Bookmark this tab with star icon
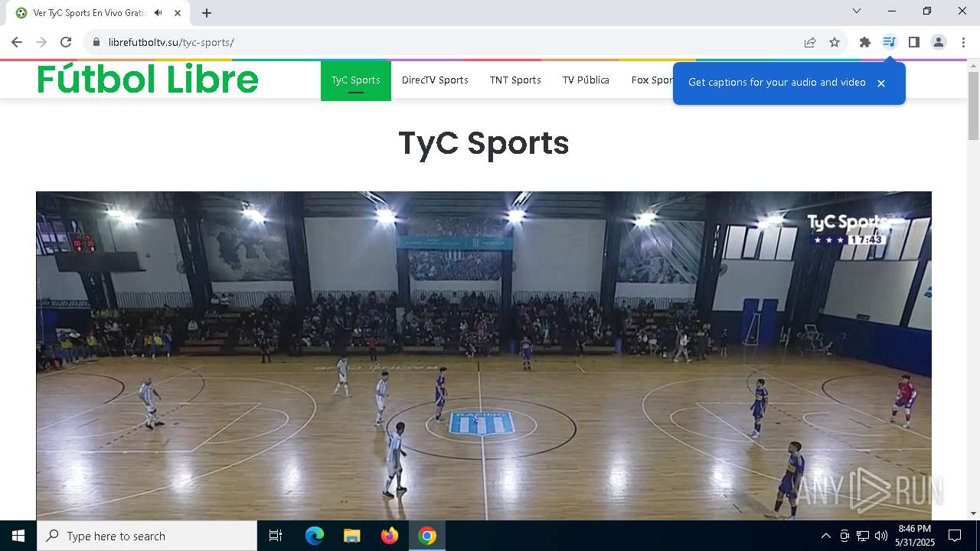The width and height of the screenshot is (980, 551). click(x=835, y=42)
